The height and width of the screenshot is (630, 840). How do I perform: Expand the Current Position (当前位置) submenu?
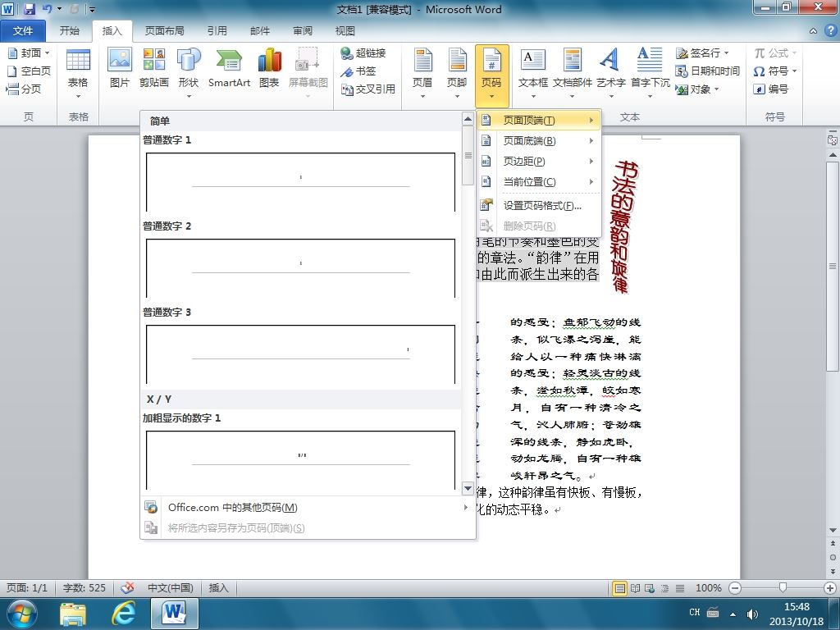(538, 181)
